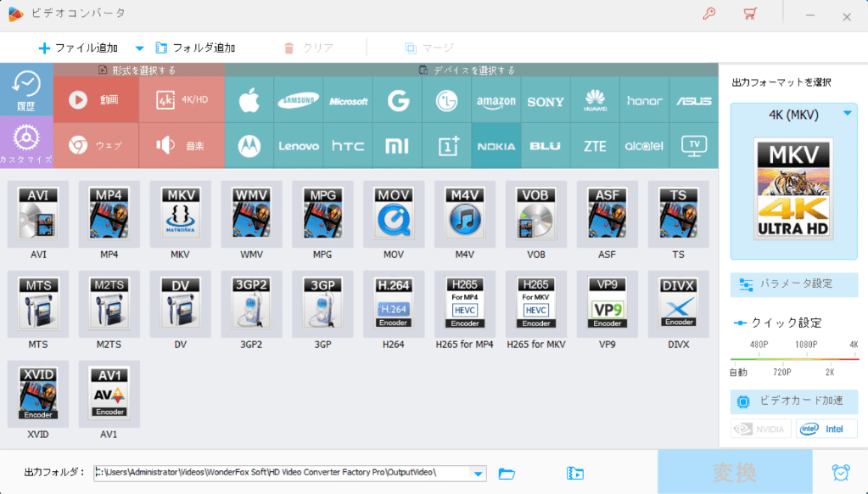The height and width of the screenshot is (494, 868).
Task: Open the ASUS device presets
Action: 693,100
